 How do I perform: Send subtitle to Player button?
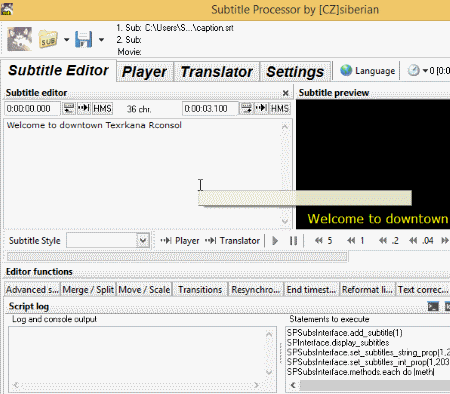pyautogui.click(x=180, y=241)
